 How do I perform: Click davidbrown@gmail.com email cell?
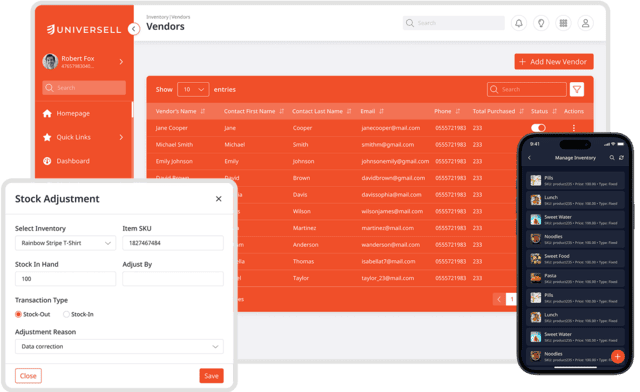point(393,178)
